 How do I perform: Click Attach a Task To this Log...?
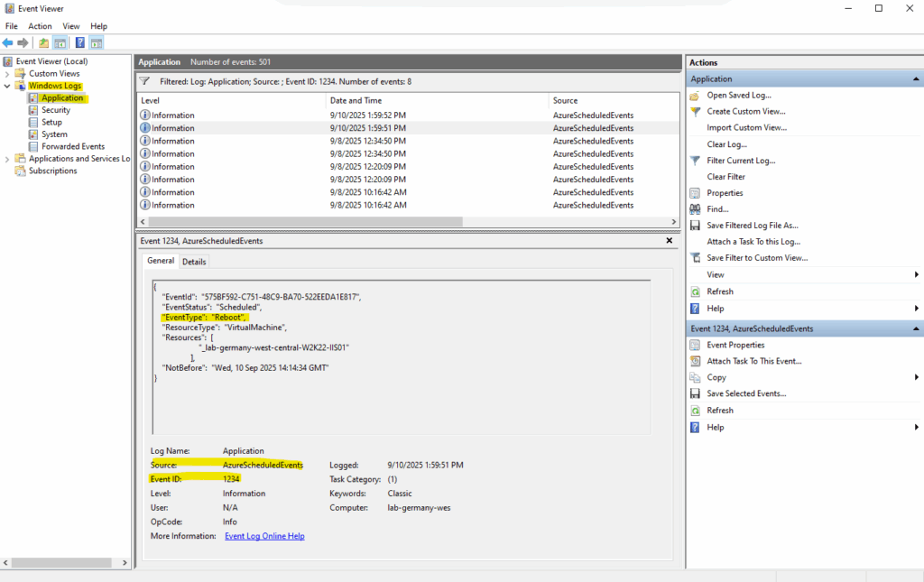[x=753, y=242]
